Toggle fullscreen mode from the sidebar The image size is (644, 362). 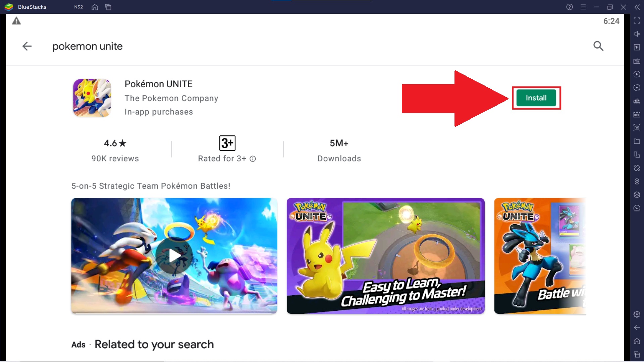pos(637,21)
